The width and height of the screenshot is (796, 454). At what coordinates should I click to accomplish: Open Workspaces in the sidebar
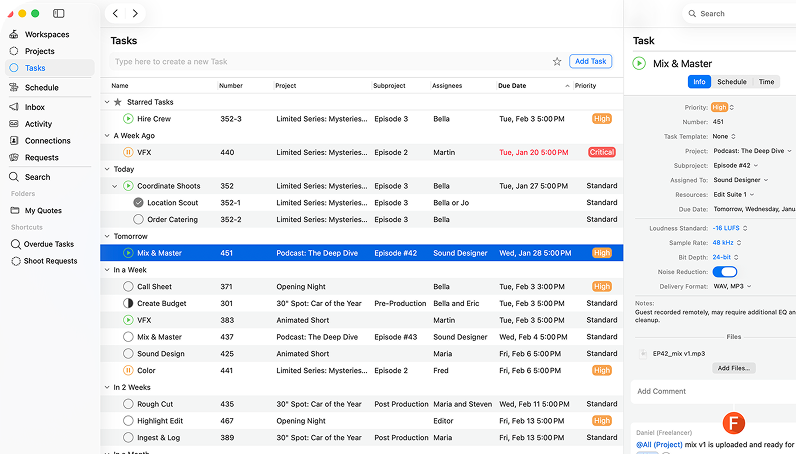(x=47, y=35)
